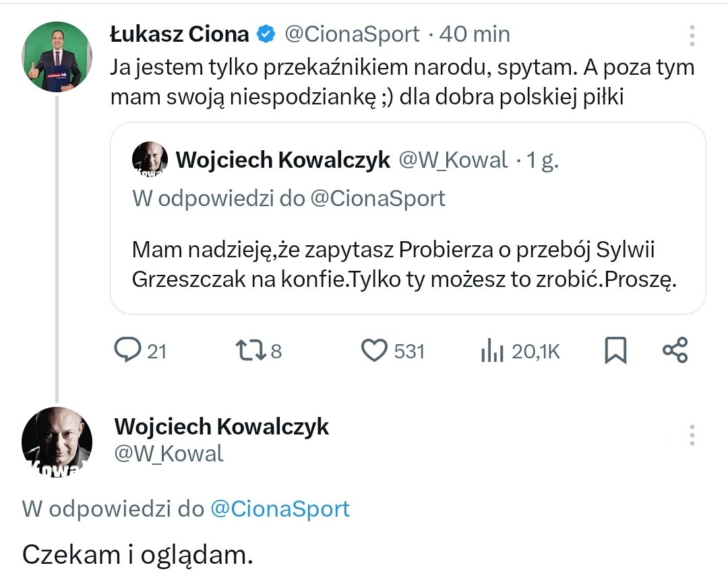Click the @W_Kowal handle under reply name
The image size is (728, 582).
click(169, 453)
